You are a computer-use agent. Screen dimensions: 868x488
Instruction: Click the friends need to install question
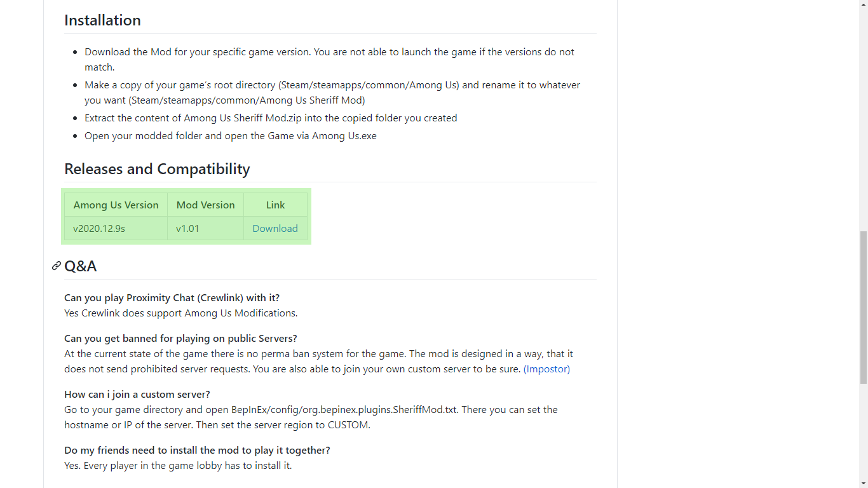pyautogui.click(x=197, y=451)
